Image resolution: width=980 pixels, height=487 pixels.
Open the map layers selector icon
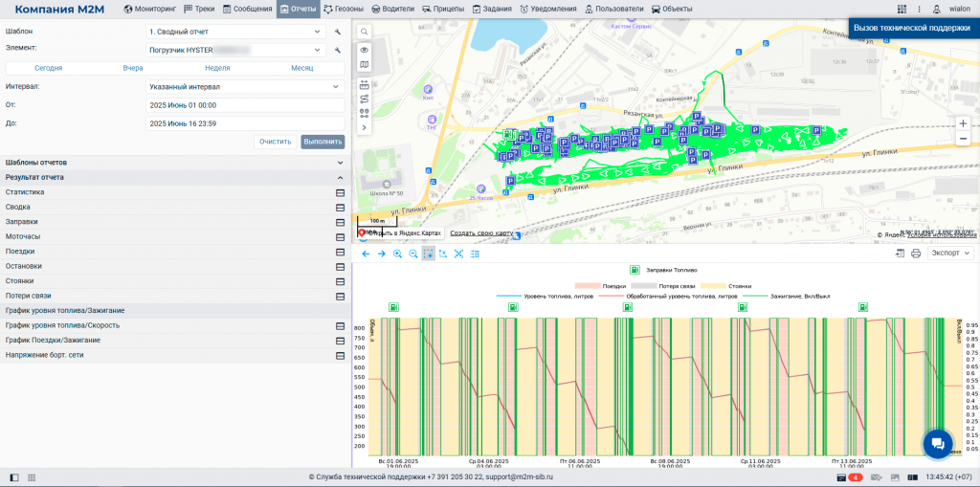pos(365,64)
